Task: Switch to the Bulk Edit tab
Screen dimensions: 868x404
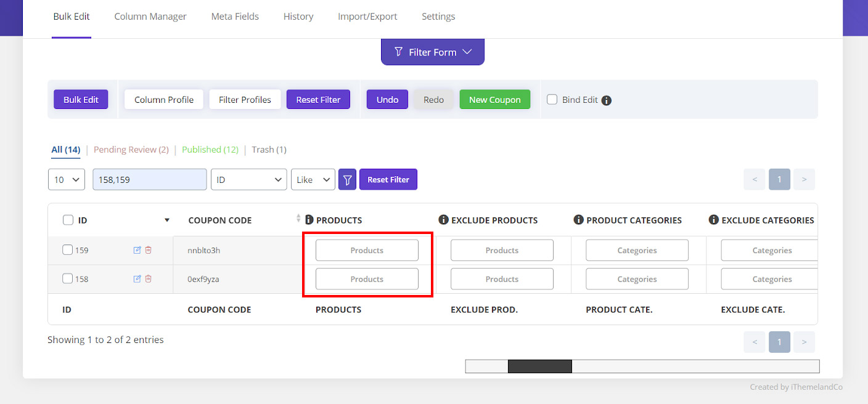Action: click(72, 17)
